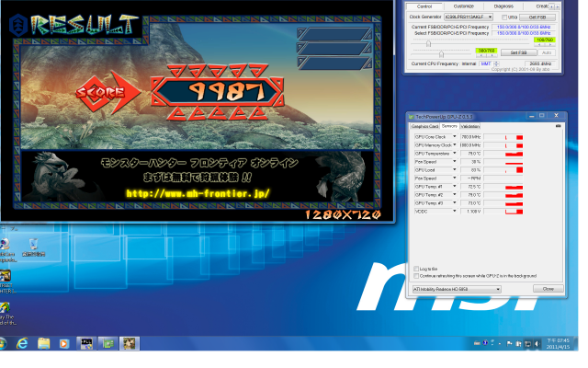The width and height of the screenshot is (588, 368).
Task: Click the network tray icon
Action: 527,343
